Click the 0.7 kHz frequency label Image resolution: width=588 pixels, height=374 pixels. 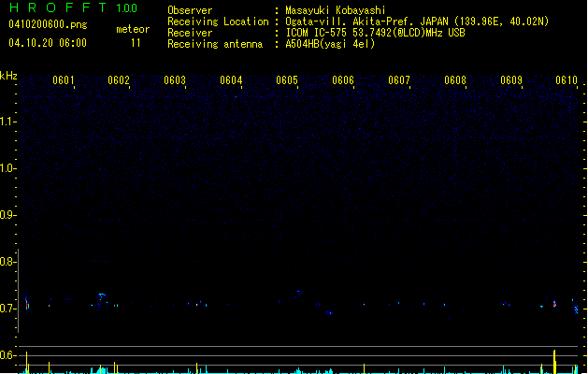(x=7, y=309)
